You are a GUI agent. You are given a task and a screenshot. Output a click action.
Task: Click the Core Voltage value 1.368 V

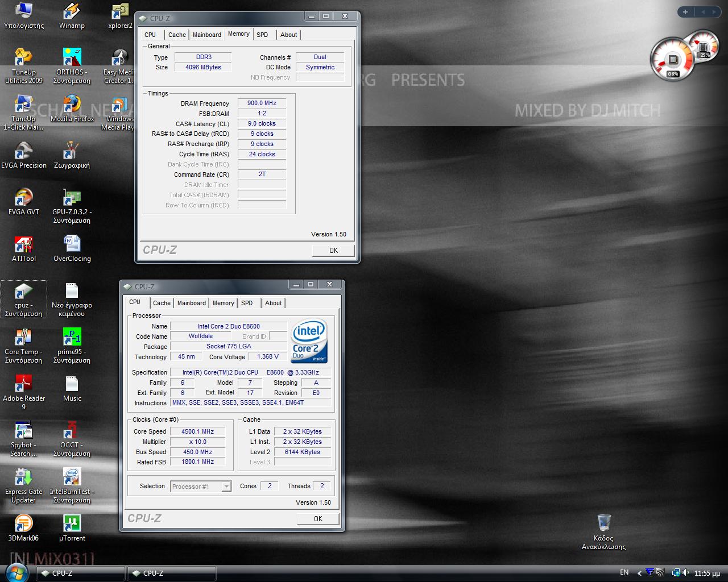[x=268, y=356]
